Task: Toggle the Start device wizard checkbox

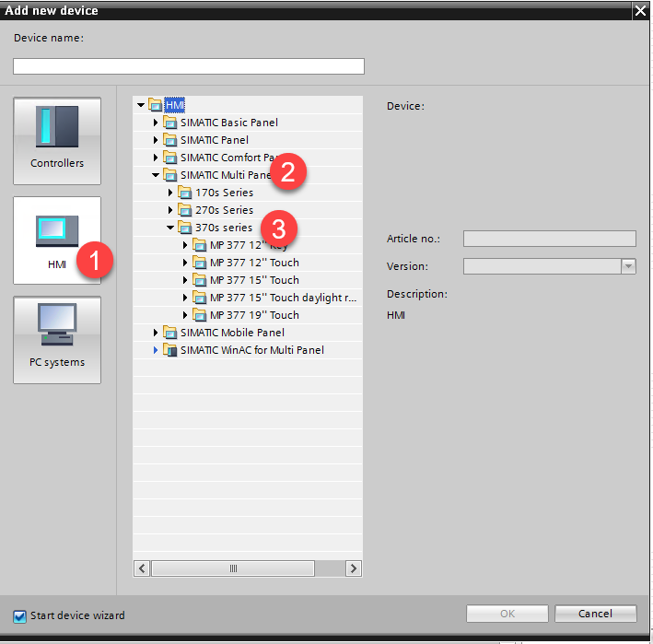Action: coord(19,616)
